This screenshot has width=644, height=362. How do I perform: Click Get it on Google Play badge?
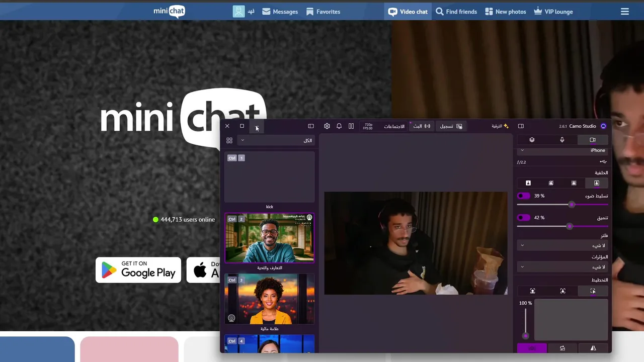click(138, 270)
